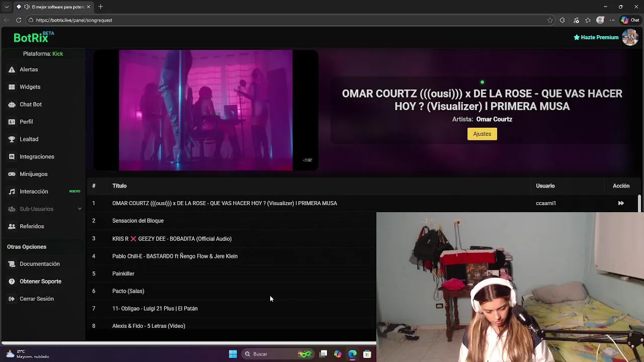The image size is (644, 362).
Task: Click user ccaami1 in first row
Action: (x=546, y=203)
